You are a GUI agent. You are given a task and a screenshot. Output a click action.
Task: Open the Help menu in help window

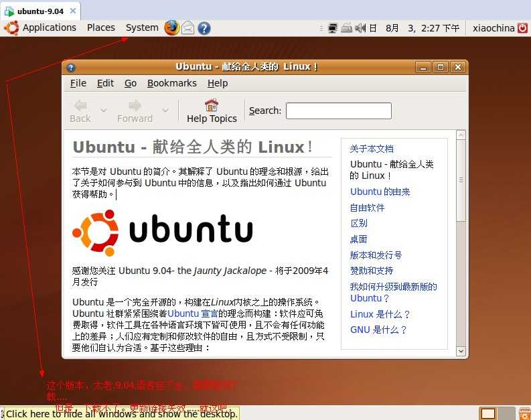[x=218, y=83]
